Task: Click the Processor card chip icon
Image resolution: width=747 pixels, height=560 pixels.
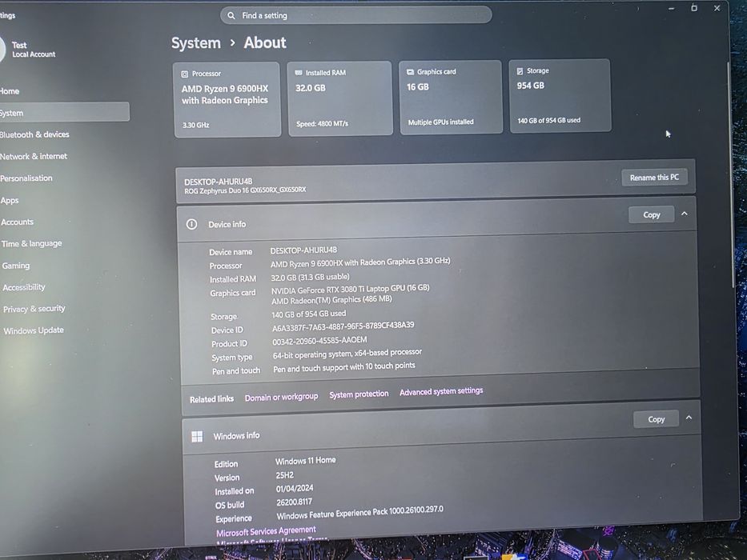Action: pos(185,74)
